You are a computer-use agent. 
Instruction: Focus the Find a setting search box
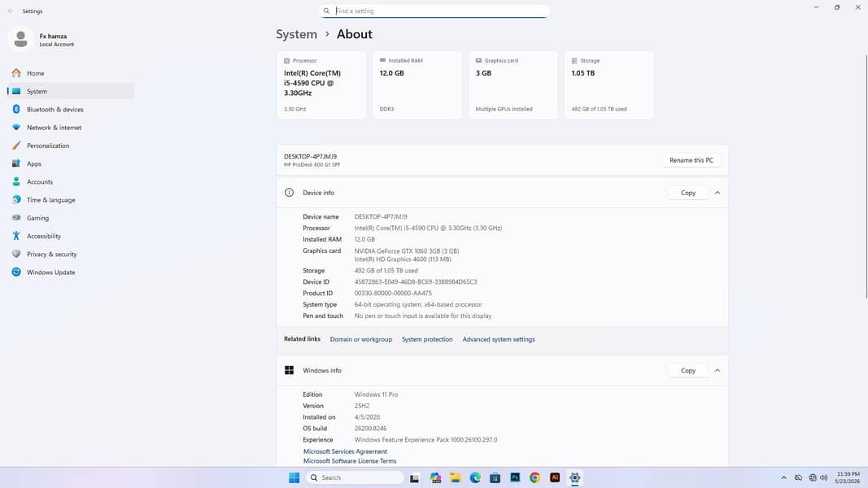[434, 11]
